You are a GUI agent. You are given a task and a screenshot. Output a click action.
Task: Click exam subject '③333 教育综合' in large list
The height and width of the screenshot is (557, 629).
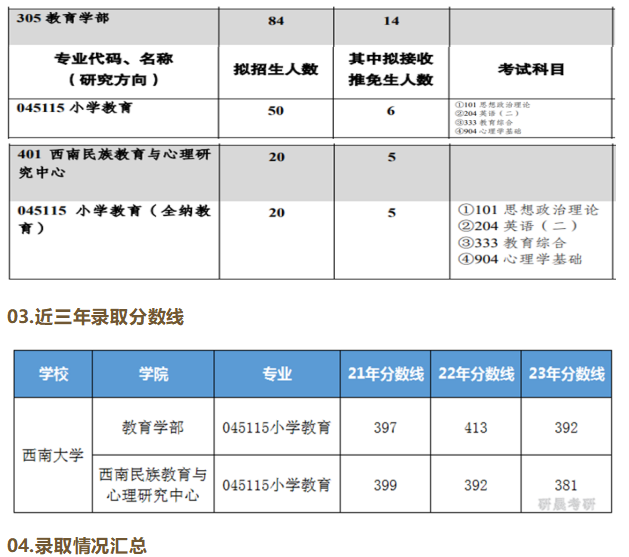(512, 243)
